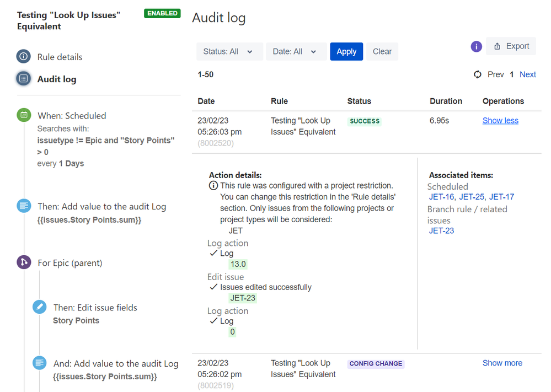
Task: Apply the audit log filters
Action: 346,52
